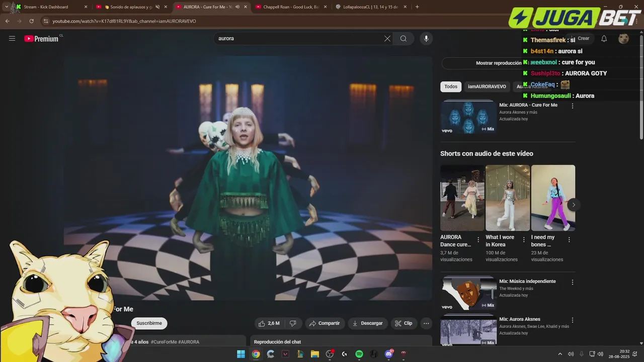Open Windows Start menu

241,354
